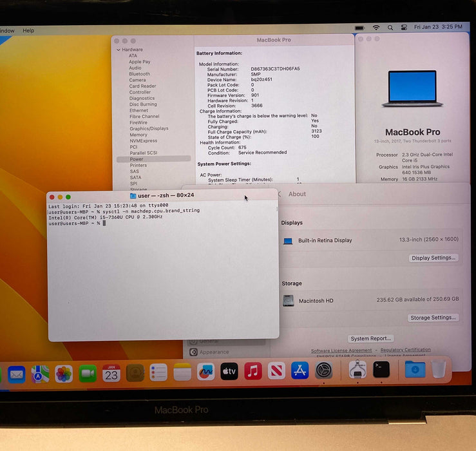Open System Report button
This screenshot has height=451, width=476.
pyautogui.click(x=370, y=338)
